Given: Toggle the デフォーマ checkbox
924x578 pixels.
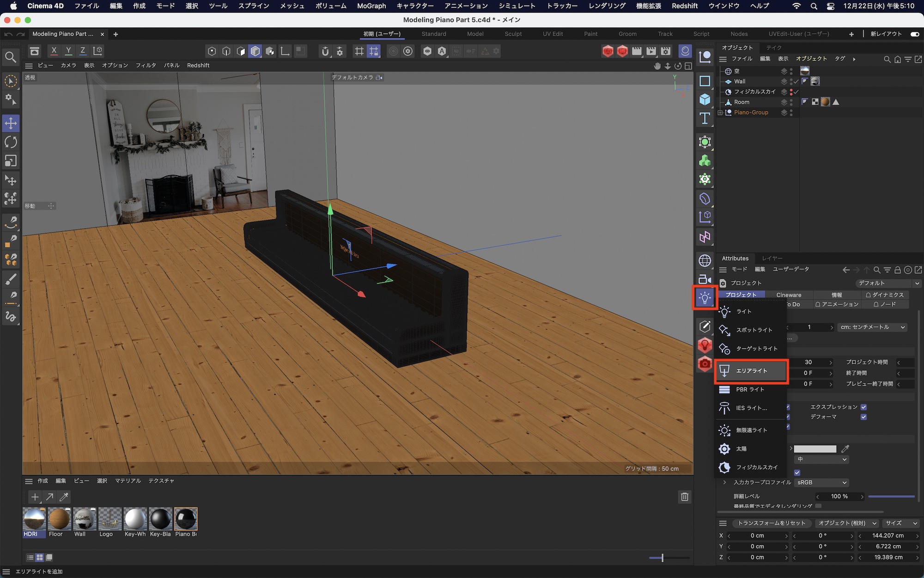Looking at the screenshot, I should pos(863,417).
